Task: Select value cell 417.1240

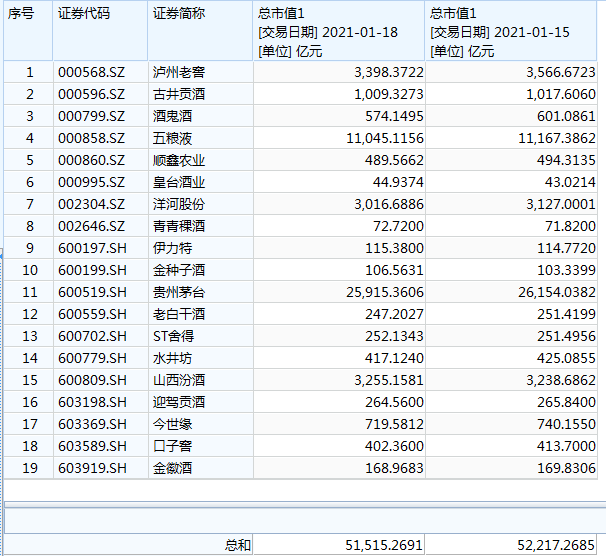Action: coord(339,359)
